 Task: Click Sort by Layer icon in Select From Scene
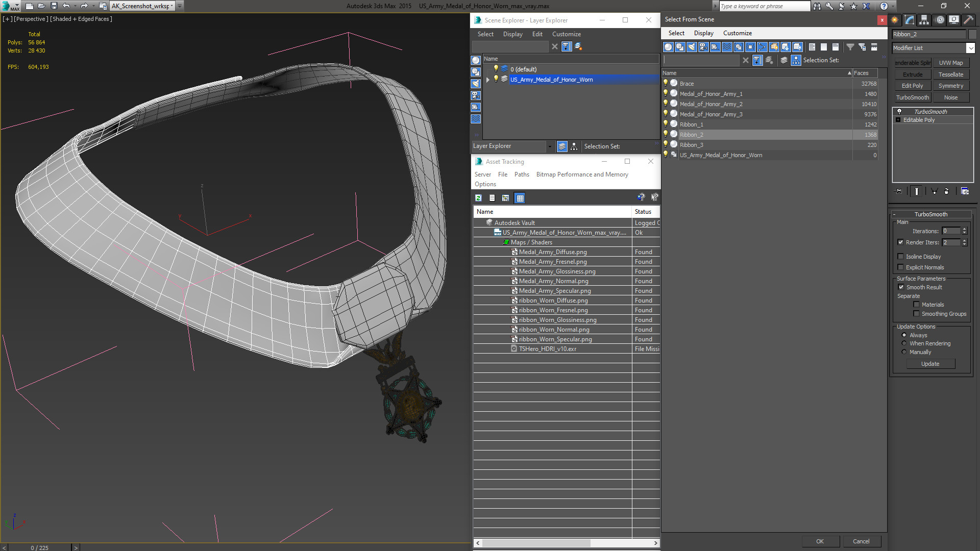point(784,60)
